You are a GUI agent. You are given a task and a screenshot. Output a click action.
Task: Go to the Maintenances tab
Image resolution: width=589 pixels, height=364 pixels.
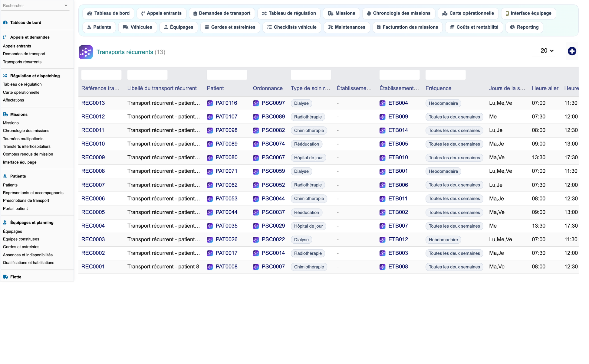click(347, 27)
